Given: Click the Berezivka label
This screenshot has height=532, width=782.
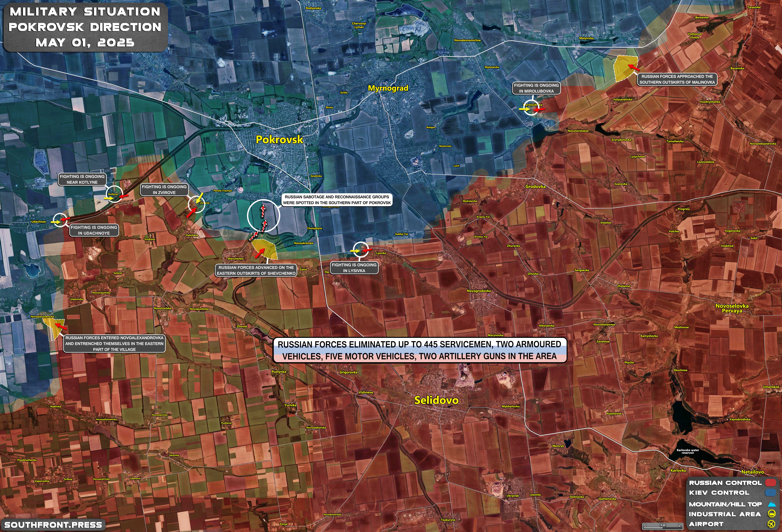Looking at the screenshot, I should coord(702,17).
